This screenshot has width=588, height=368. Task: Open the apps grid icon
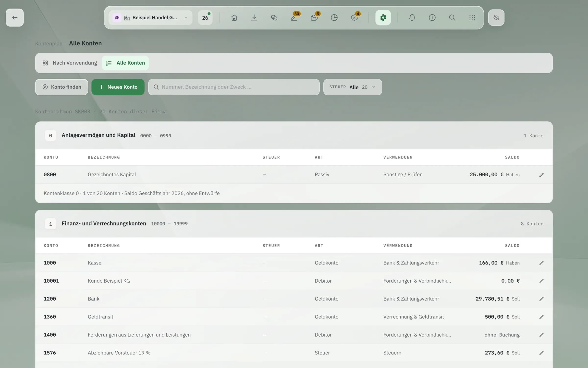click(x=472, y=17)
